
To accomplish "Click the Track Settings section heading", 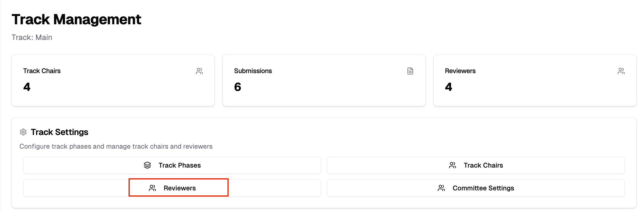I will (59, 132).
